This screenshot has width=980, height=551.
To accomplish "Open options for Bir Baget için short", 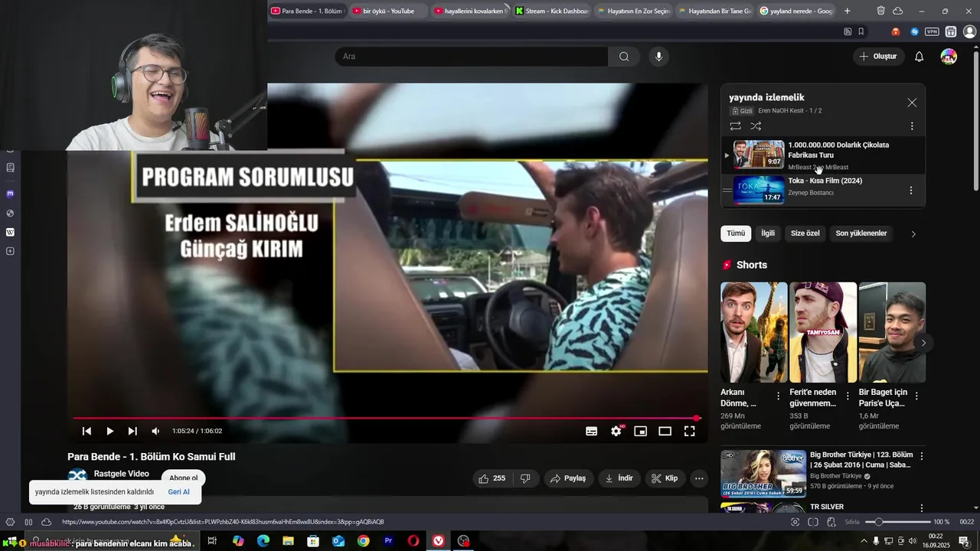I will (916, 396).
